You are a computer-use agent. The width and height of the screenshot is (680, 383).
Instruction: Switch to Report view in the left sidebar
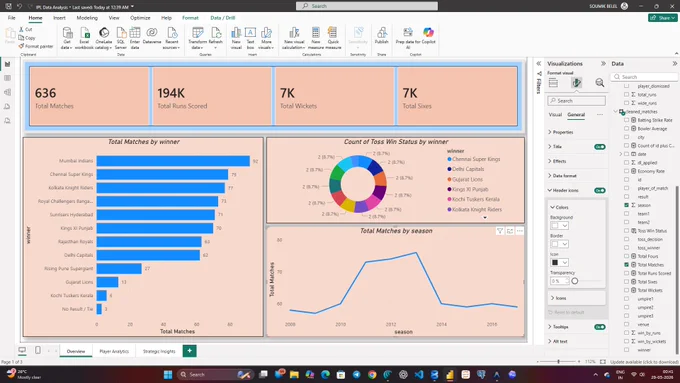click(7, 64)
